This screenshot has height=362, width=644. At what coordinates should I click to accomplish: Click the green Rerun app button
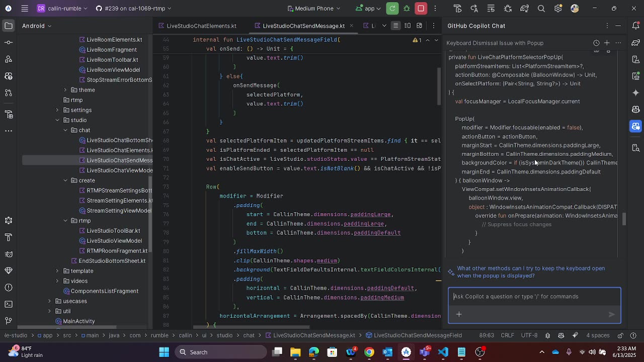392,9
